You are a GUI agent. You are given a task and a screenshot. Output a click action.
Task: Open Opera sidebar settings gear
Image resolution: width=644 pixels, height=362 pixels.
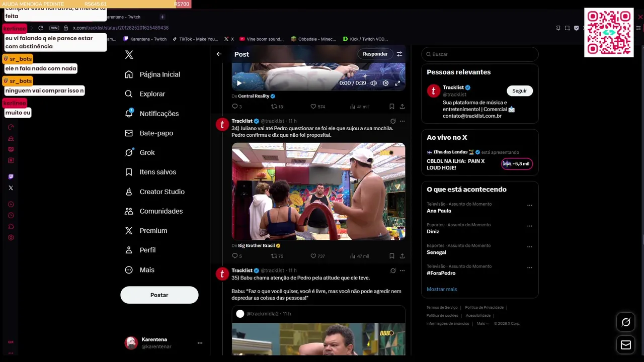tap(11, 237)
